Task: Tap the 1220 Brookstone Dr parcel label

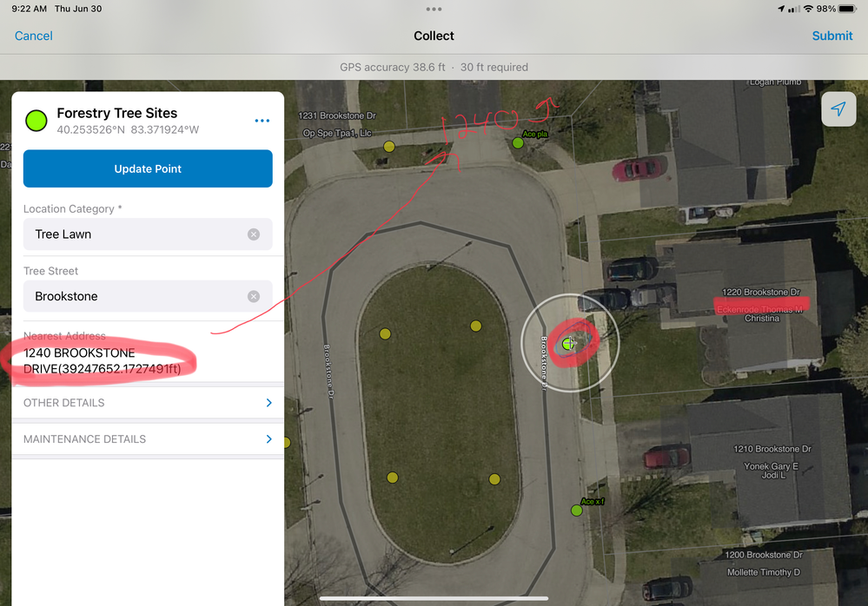Action: [x=761, y=292]
